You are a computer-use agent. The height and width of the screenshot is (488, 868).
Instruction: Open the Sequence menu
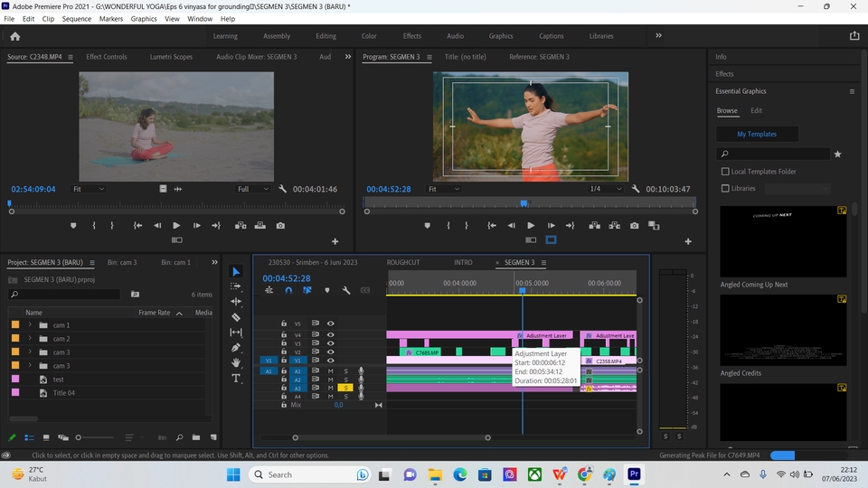[x=76, y=19]
